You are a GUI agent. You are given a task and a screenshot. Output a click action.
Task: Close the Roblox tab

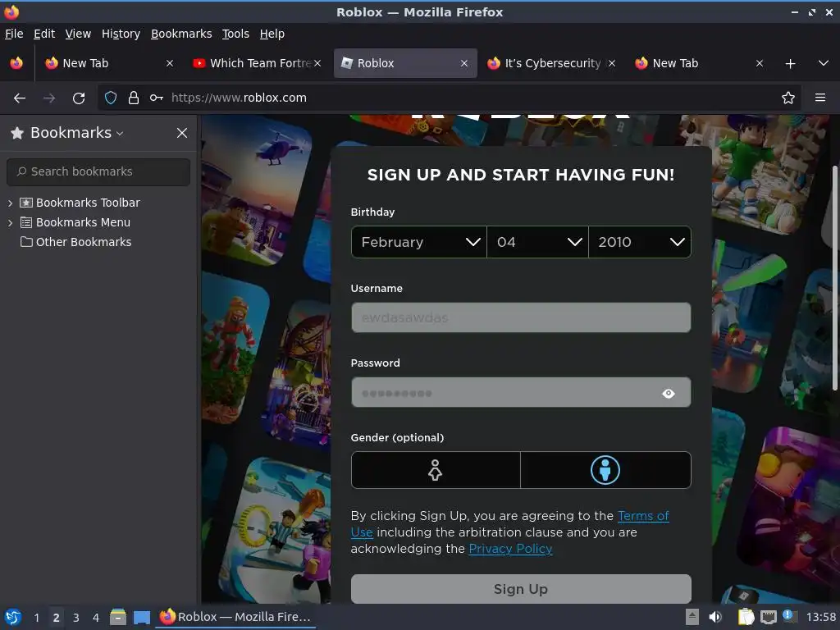[x=464, y=63]
